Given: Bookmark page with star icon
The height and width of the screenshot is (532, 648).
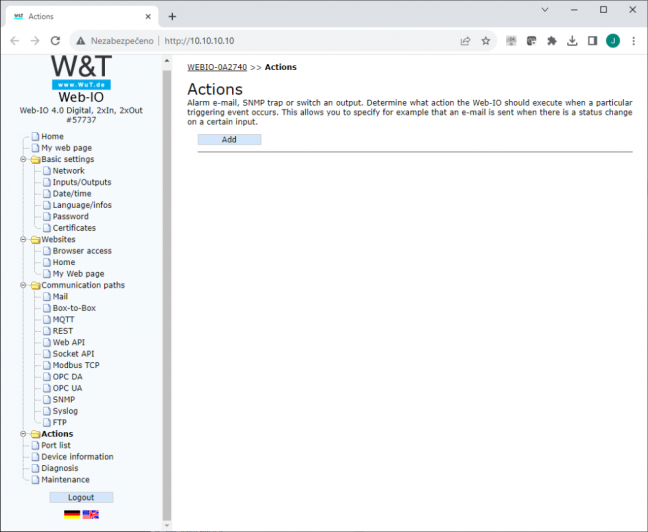Looking at the screenshot, I should tap(486, 41).
